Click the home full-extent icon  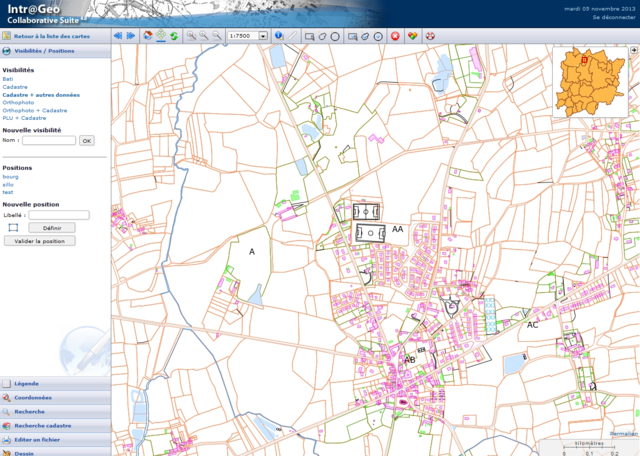[148, 36]
